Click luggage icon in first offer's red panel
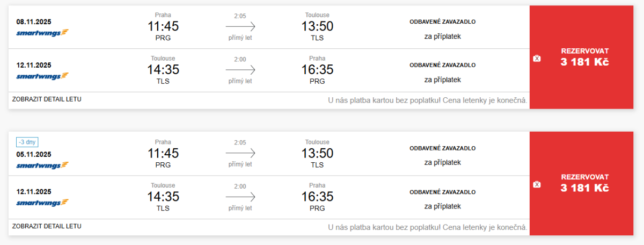This screenshot has width=644, height=245. point(537,58)
